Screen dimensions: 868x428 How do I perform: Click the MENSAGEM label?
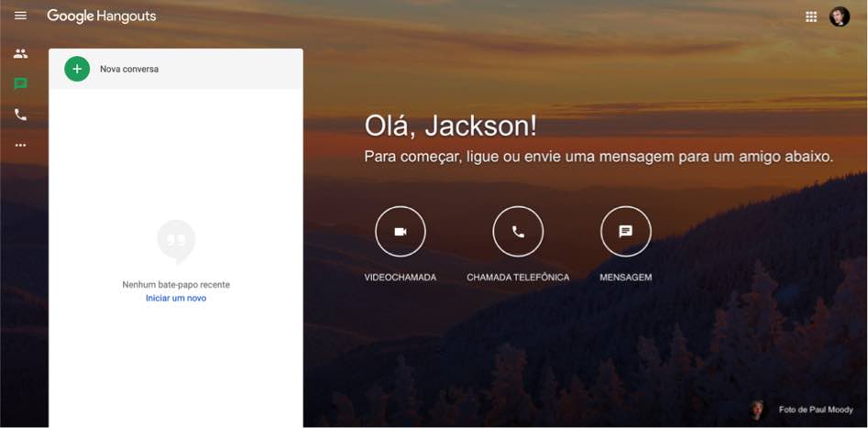click(x=626, y=278)
